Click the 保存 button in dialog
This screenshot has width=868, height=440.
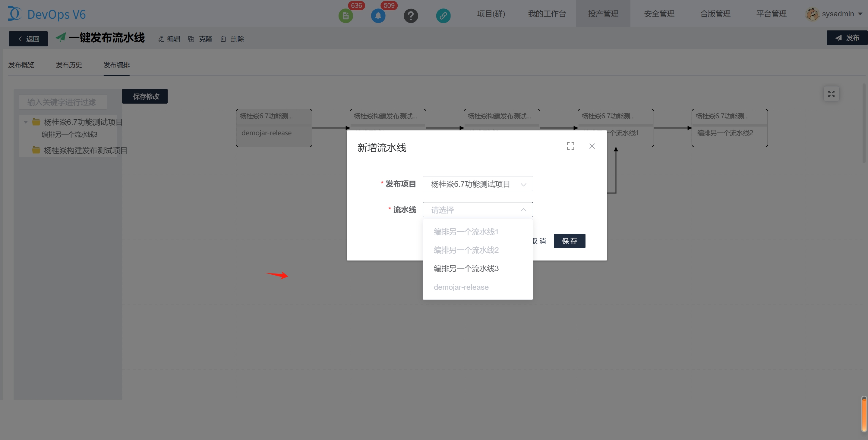coord(569,241)
